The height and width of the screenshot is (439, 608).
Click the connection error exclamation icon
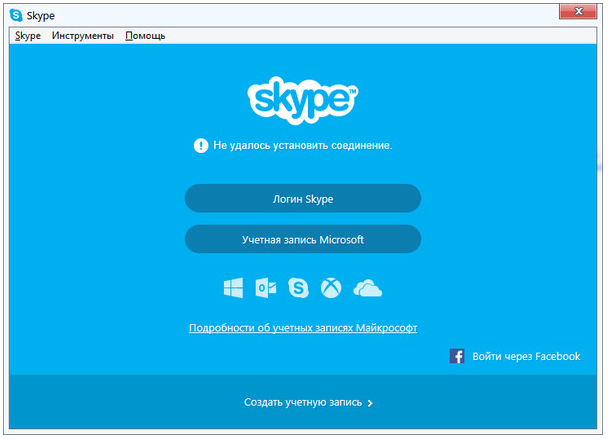(201, 145)
